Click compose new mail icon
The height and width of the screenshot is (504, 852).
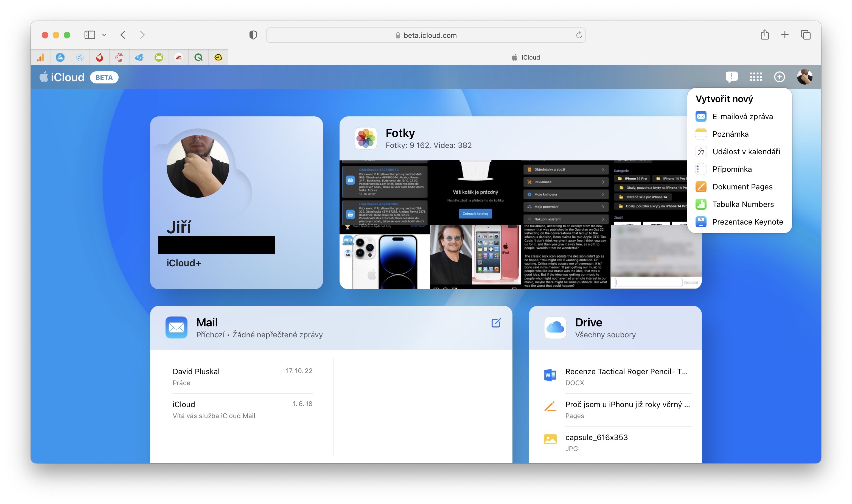tap(496, 323)
